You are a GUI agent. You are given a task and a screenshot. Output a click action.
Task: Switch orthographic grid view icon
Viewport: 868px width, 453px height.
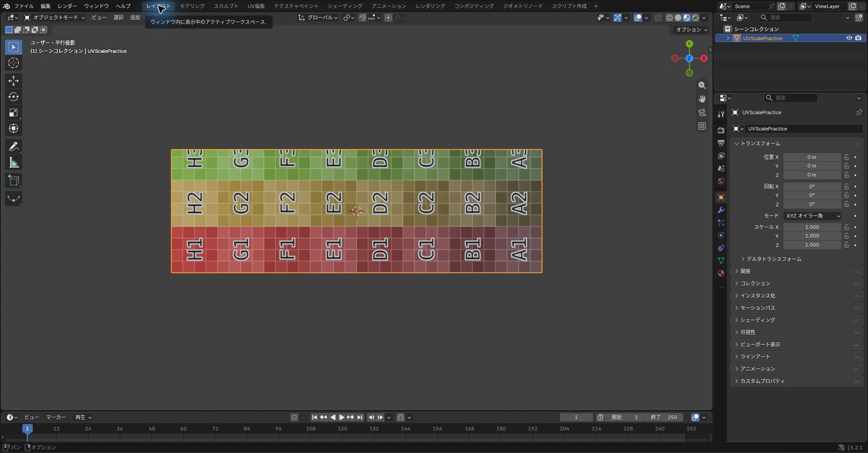[702, 126]
